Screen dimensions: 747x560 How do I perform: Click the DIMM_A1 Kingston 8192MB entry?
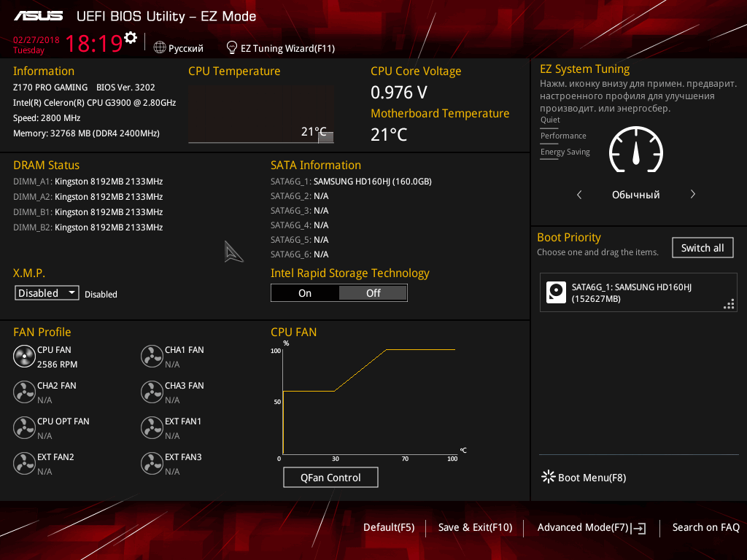coord(88,182)
